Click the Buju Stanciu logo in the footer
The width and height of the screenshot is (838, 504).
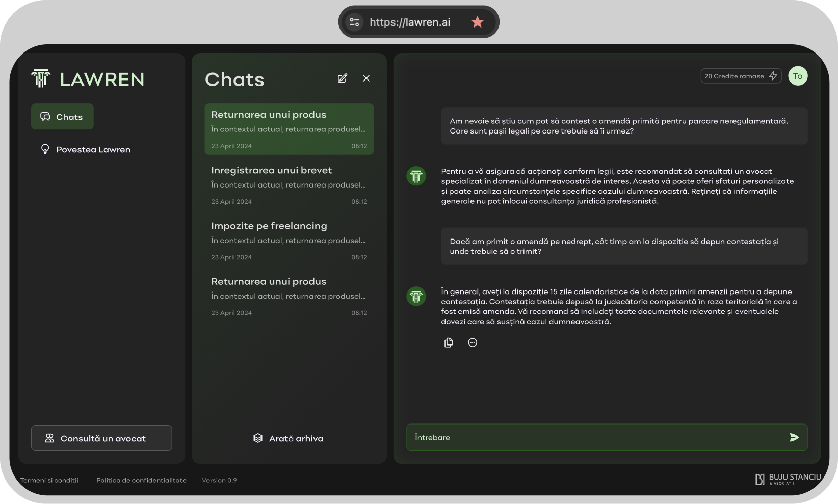click(788, 479)
